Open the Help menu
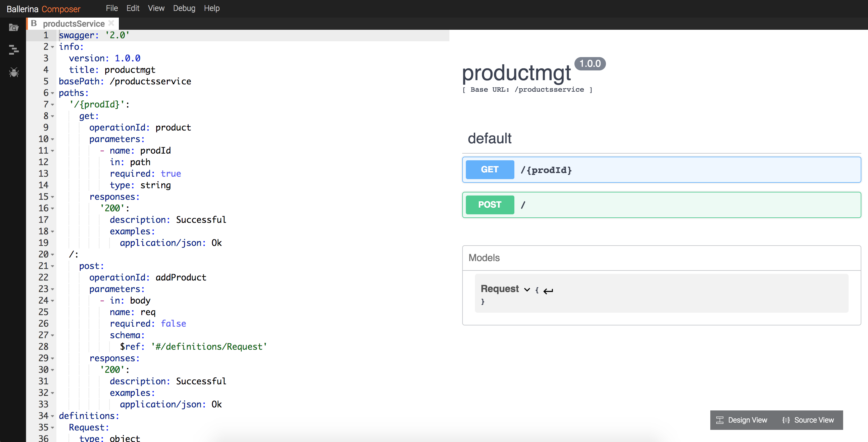 click(212, 8)
